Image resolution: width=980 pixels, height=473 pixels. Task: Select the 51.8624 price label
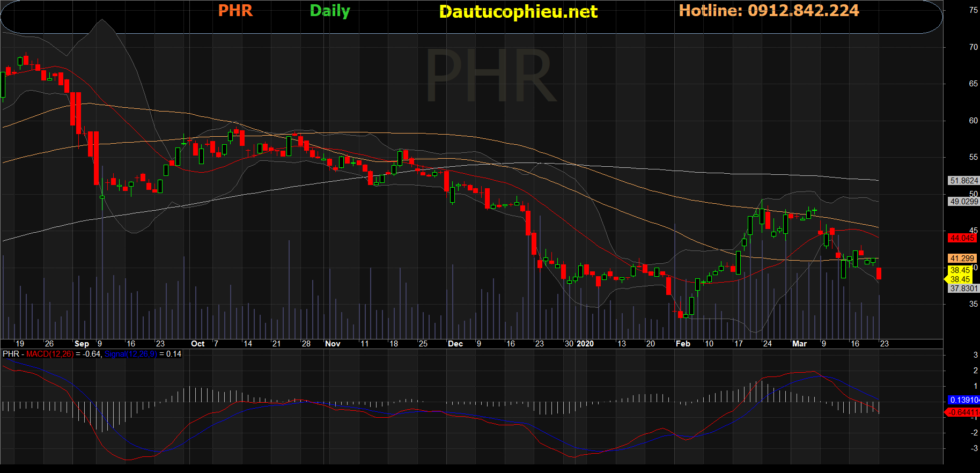pos(964,181)
